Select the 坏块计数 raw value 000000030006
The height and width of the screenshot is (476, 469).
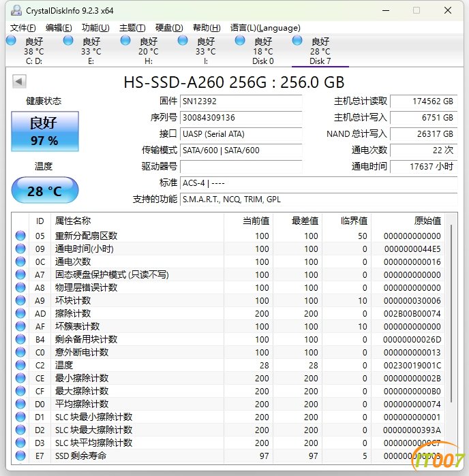coord(412,300)
